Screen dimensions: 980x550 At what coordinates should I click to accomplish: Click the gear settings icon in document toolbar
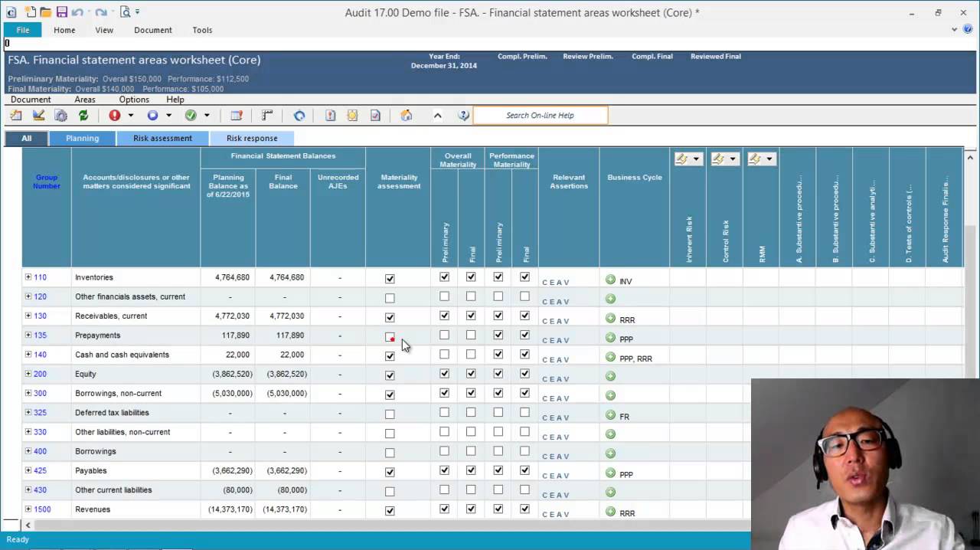60,116
